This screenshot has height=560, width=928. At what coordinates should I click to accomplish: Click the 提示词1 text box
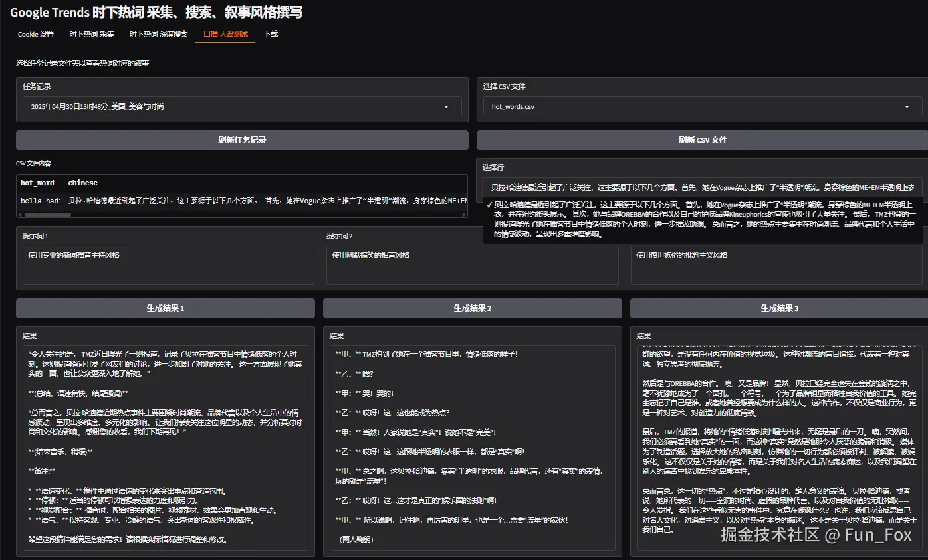pyautogui.click(x=168, y=265)
